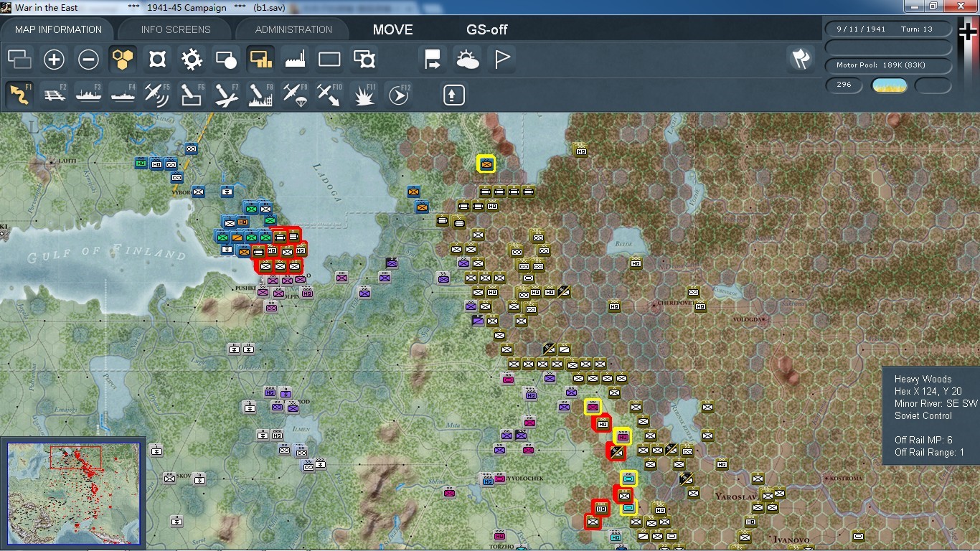Image resolution: width=980 pixels, height=551 pixels.
Task: Toggle the hex grid overlay
Action: point(123,60)
